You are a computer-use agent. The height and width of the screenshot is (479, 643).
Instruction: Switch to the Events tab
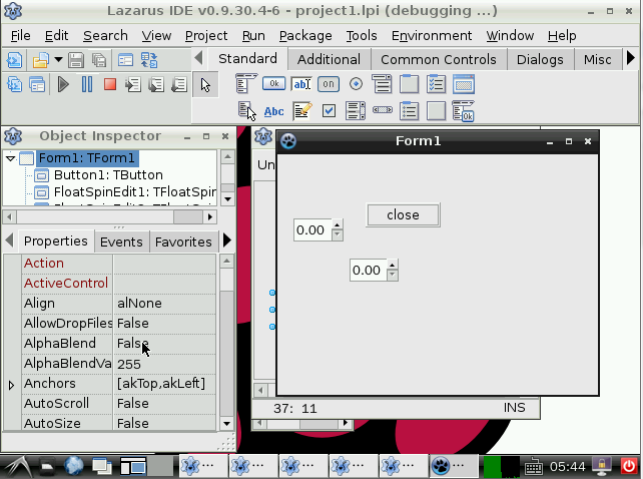tap(121, 242)
